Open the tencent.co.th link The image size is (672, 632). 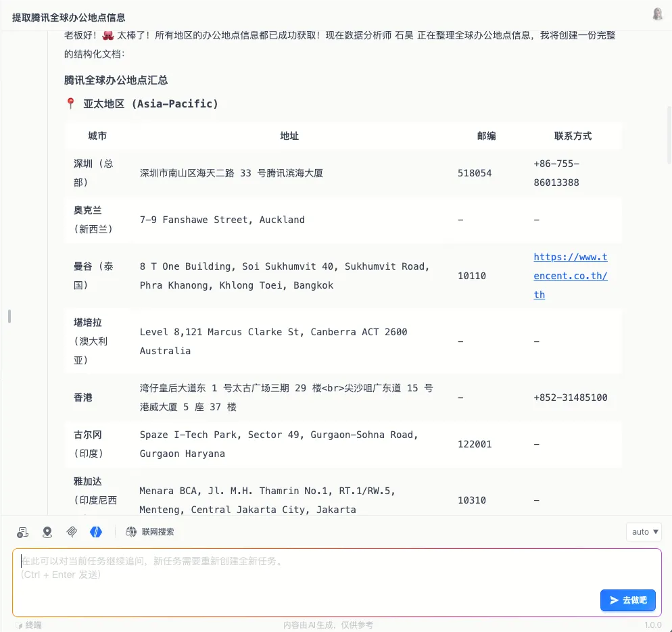[571, 276]
